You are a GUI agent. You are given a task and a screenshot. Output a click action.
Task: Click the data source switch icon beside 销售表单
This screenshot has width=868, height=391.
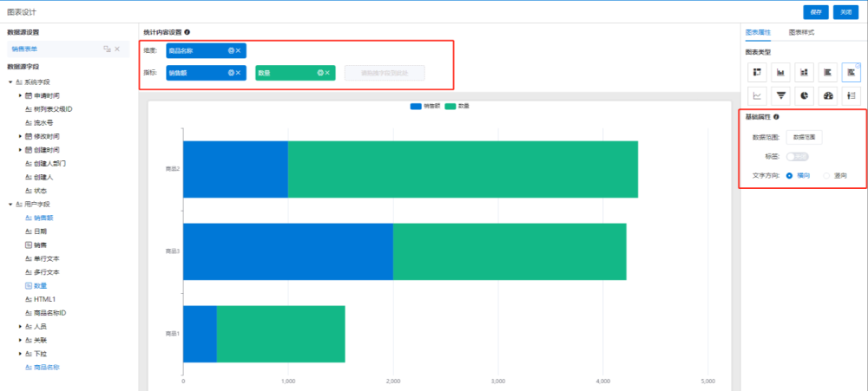[107, 49]
